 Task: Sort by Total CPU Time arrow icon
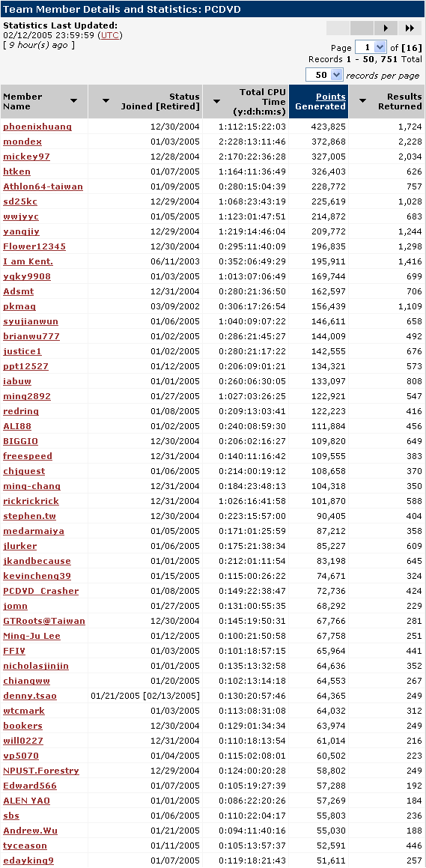(x=217, y=101)
